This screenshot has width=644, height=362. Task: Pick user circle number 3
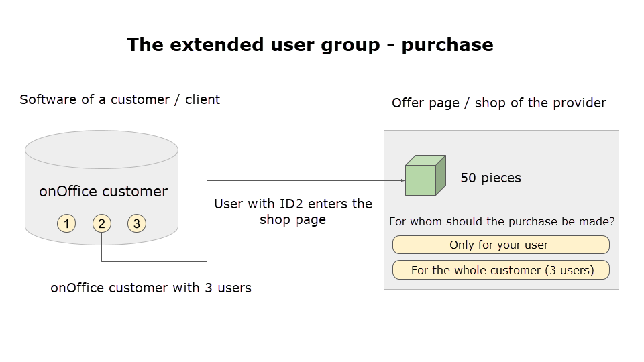137,223
